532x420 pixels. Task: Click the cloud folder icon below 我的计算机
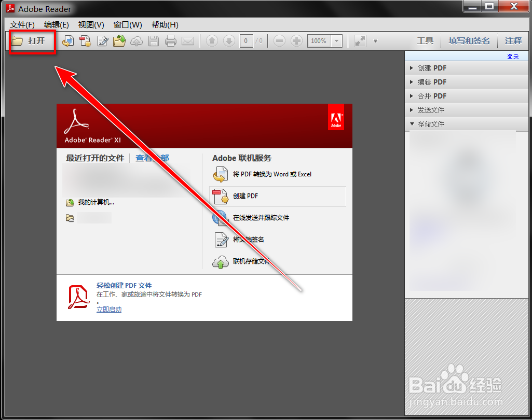point(70,218)
